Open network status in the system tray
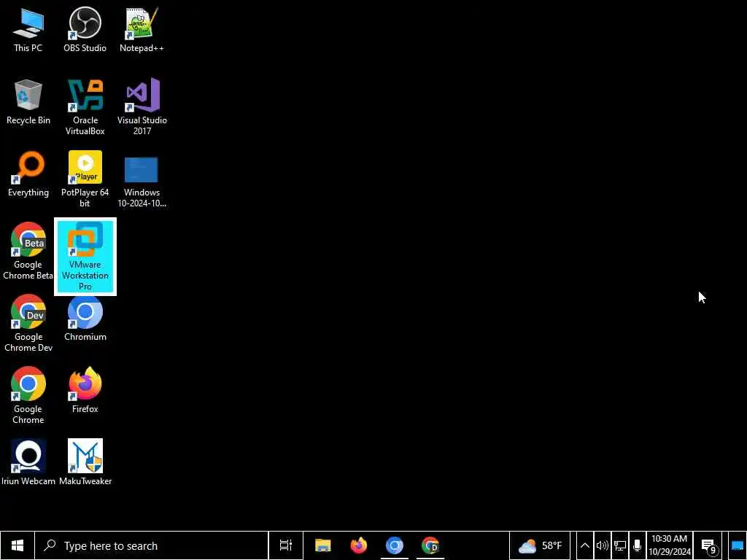The image size is (747, 560). click(x=619, y=545)
